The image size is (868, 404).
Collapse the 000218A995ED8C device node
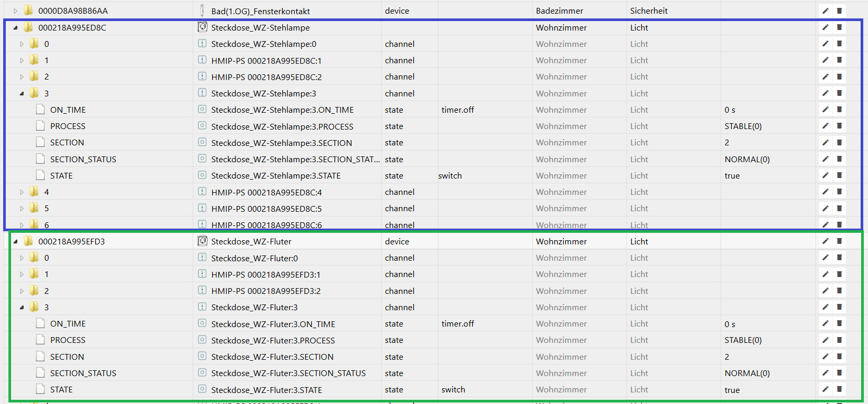(15, 27)
